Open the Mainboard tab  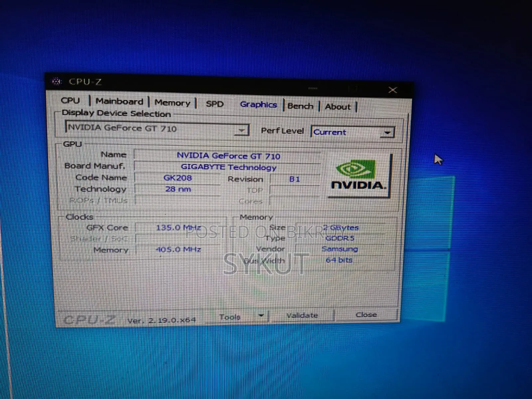point(119,101)
